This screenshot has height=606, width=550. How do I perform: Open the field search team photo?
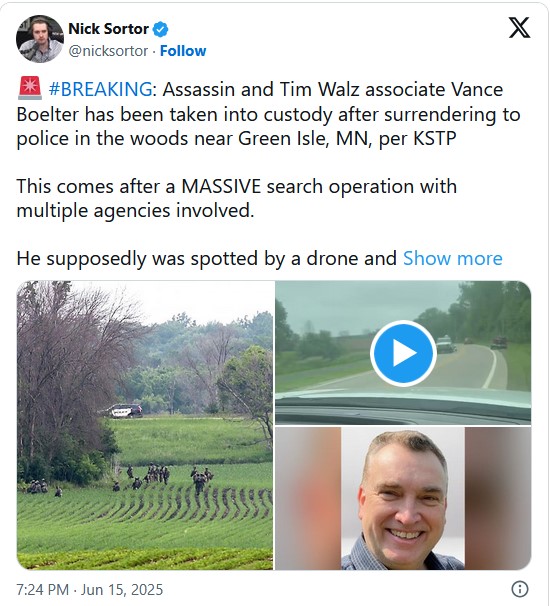pos(145,425)
